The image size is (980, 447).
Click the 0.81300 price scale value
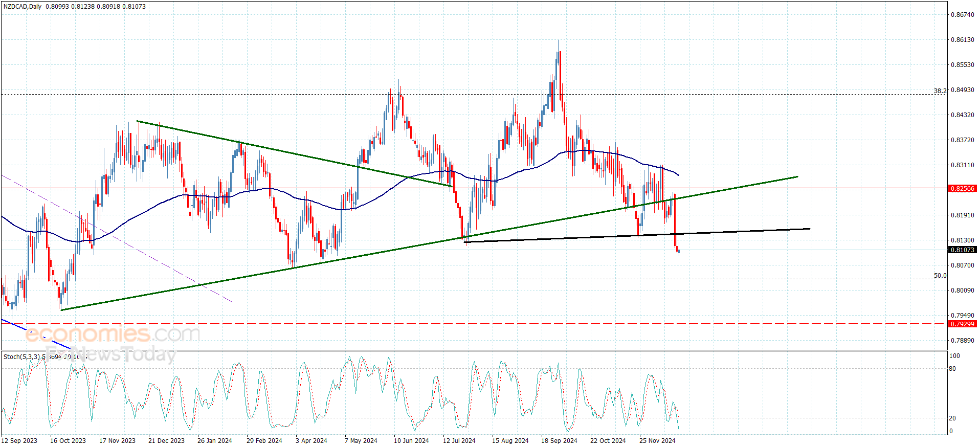click(x=962, y=240)
